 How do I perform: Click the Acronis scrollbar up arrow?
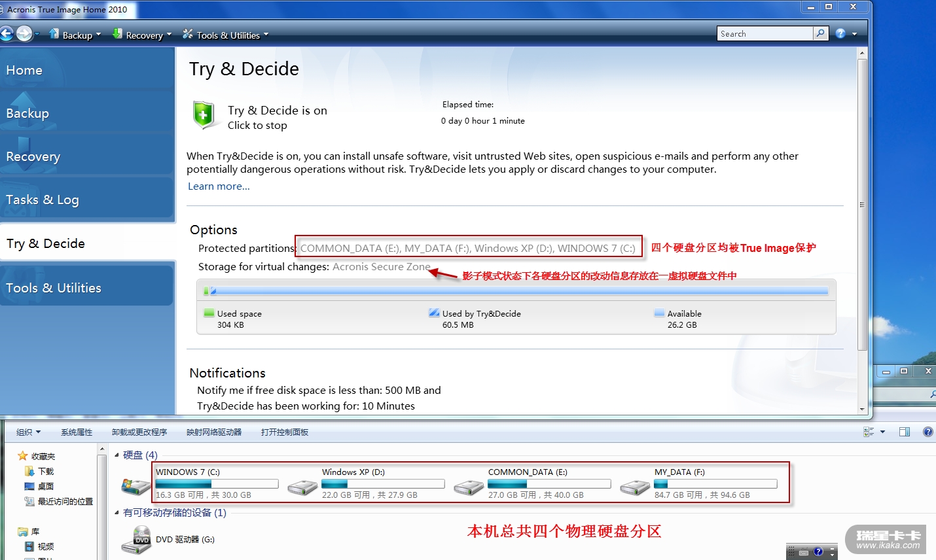click(862, 52)
